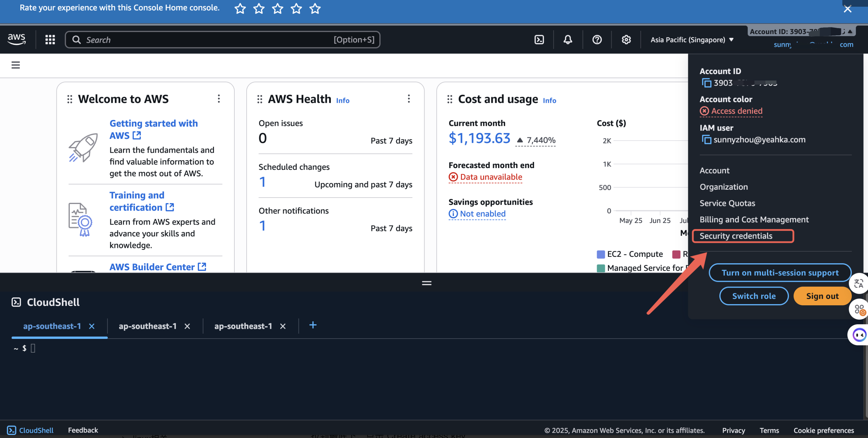The width and height of the screenshot is (868, 438).
Task: Switch to the second ap-southeast-1 CloudShell tab
Action: click(148, 326)
